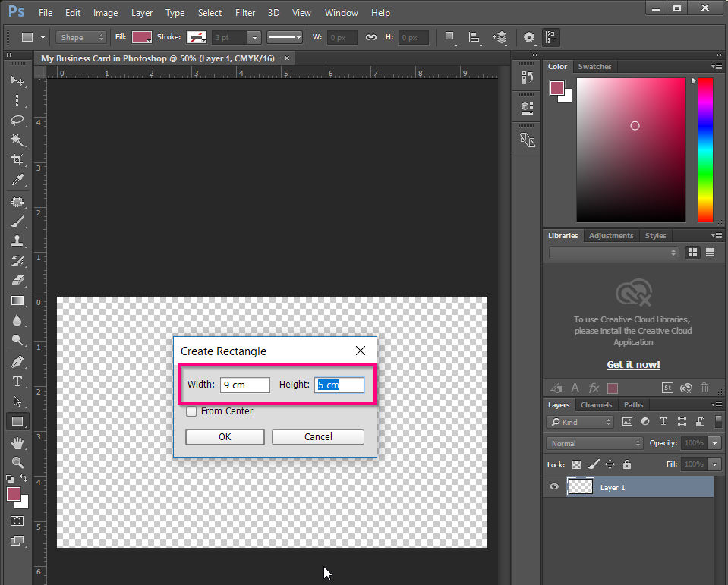
Task: Click the Width input field
Action: 244,385
